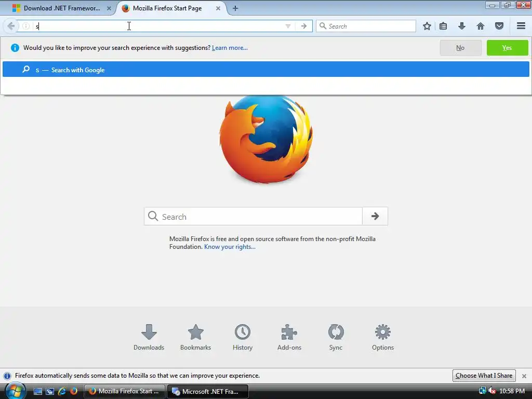Open Sync from start page

[x=336, y=337]
